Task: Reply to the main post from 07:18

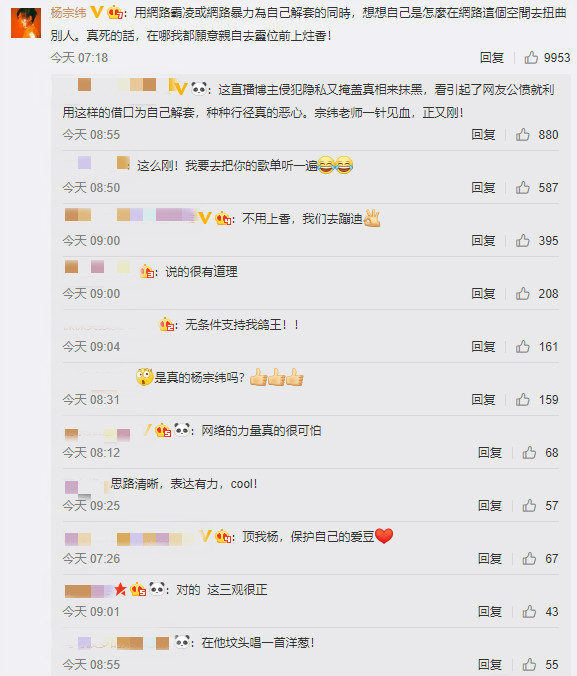Action: 492,57
